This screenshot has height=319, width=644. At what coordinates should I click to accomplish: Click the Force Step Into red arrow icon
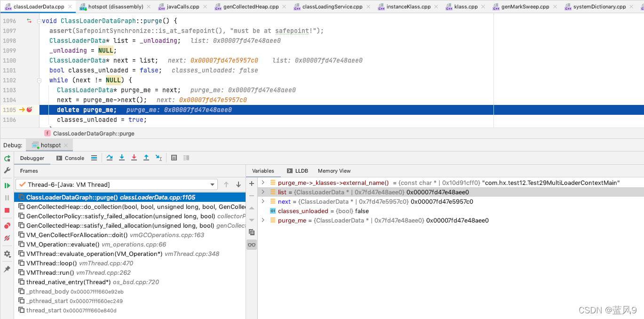(x=134, y=158)
